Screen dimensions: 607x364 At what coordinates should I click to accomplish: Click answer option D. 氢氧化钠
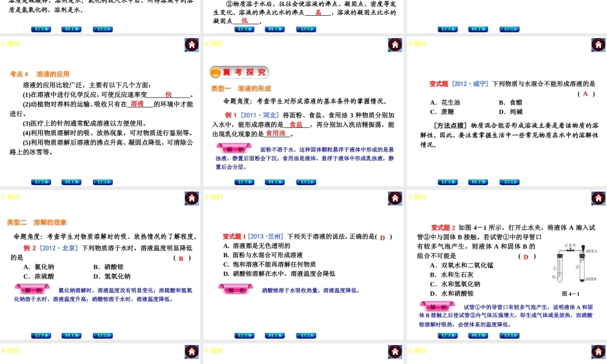coord(112,276)
